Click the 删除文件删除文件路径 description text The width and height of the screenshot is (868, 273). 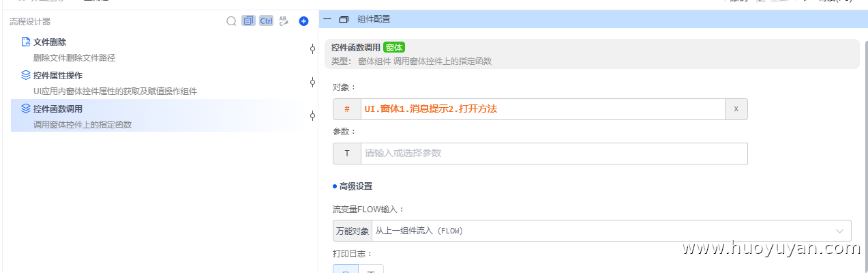coord(74,58)
